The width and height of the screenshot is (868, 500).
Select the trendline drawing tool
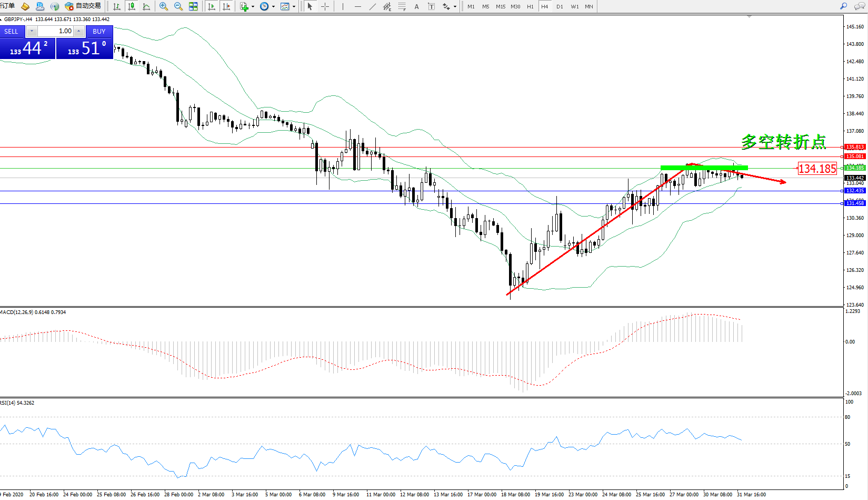373,6
